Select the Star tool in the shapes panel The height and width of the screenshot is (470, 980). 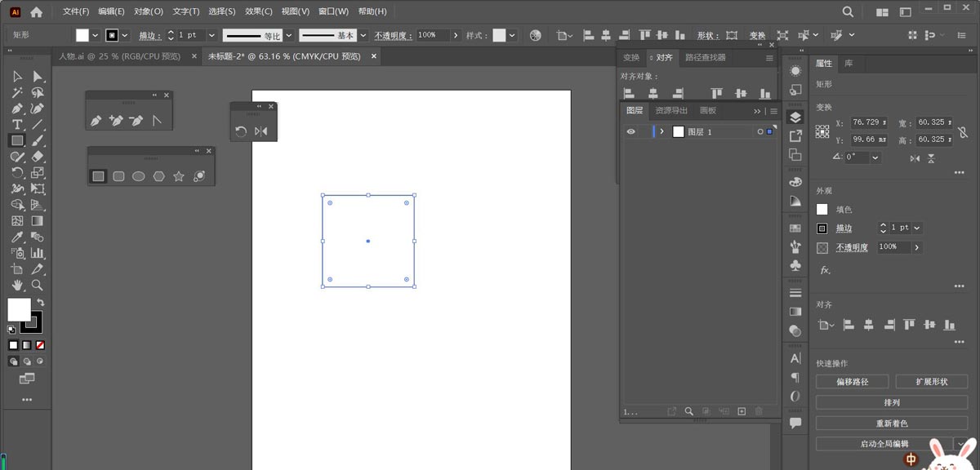[178, 175]
